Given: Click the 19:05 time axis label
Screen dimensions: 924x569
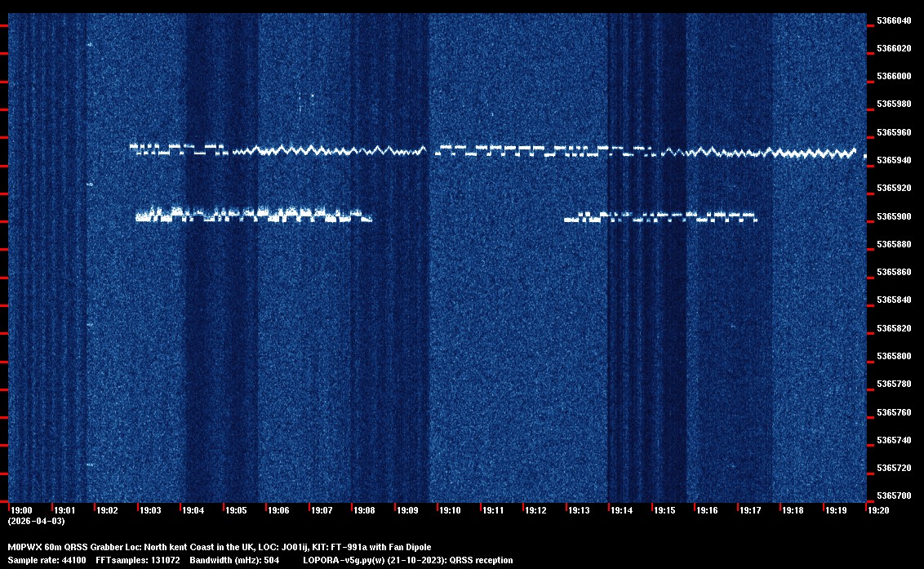Looking at the screenshot, I should click(x=236, y=510).
